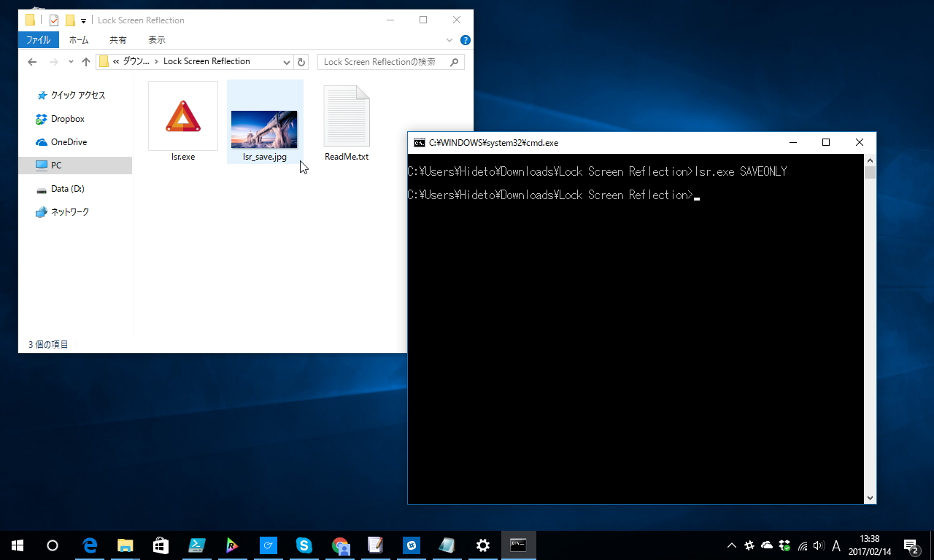
Task: Open Windows Settings via the gear icon
Action: point(483,545)
